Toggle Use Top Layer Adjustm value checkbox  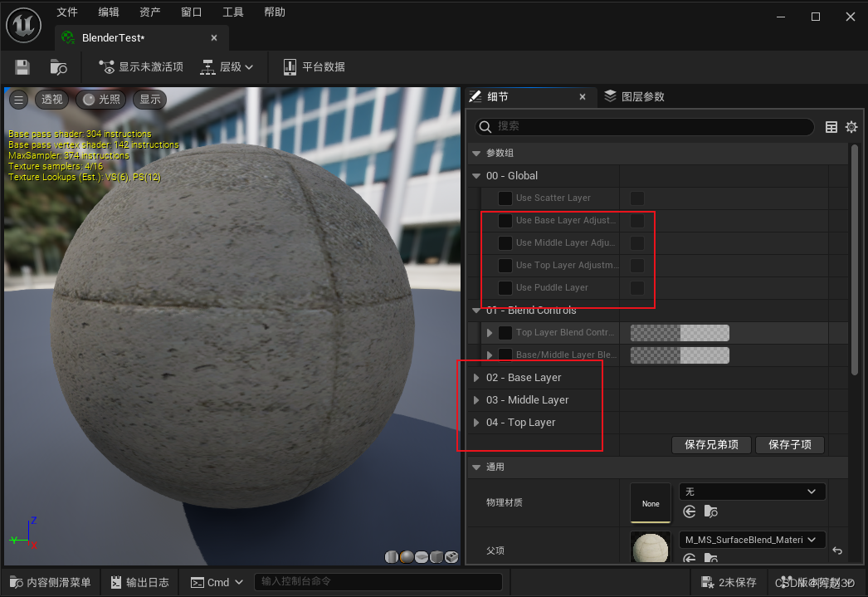point(637,265)
